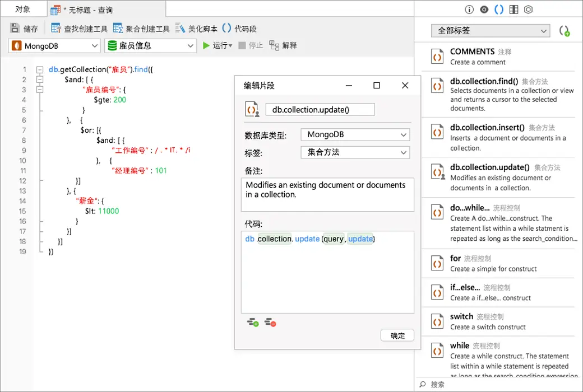
Task: Toggle the Code Snippet (代码段) toolbar button
Action: point(239,29)
